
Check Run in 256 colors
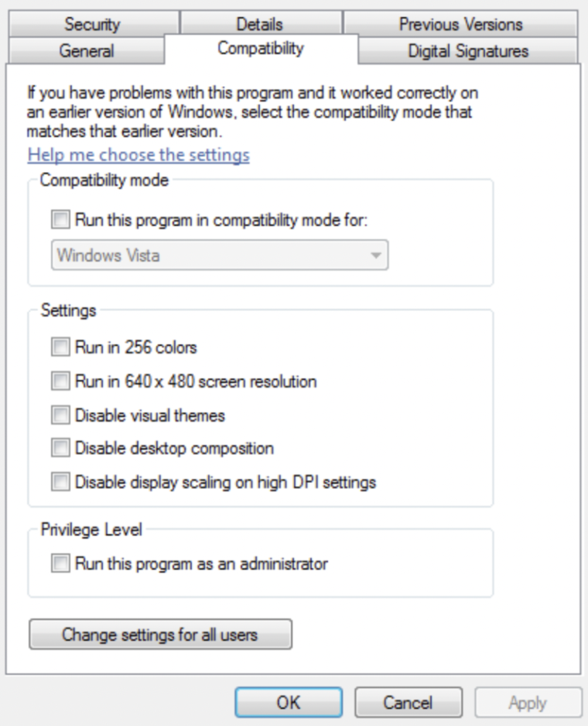[60, 348]
